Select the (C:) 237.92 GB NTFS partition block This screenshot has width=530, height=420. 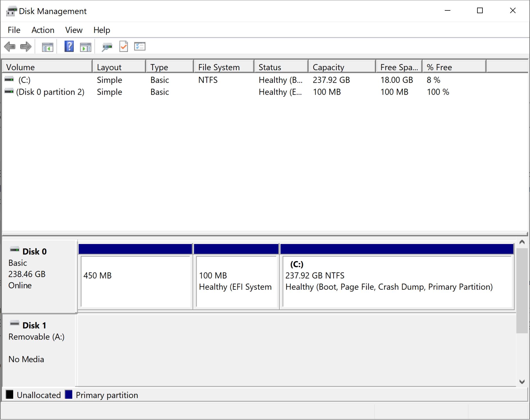click(397, 277)
